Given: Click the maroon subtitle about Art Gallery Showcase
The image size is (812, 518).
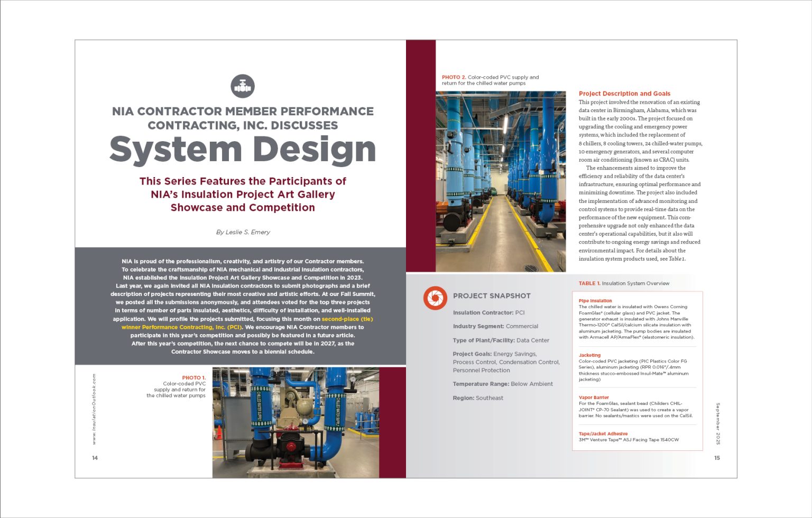Looking at the screenshot, I should point(243,195).
